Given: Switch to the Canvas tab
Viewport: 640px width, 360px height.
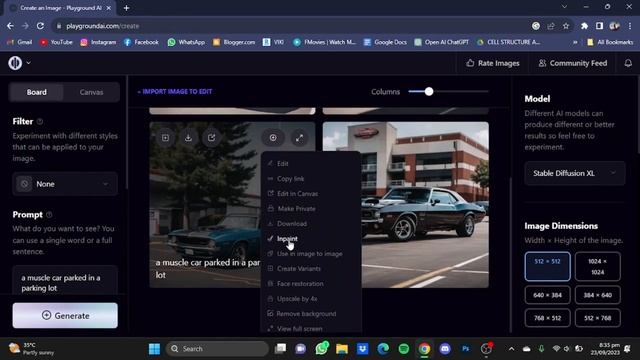Looking at the screenshot, I should click(91, 92).
